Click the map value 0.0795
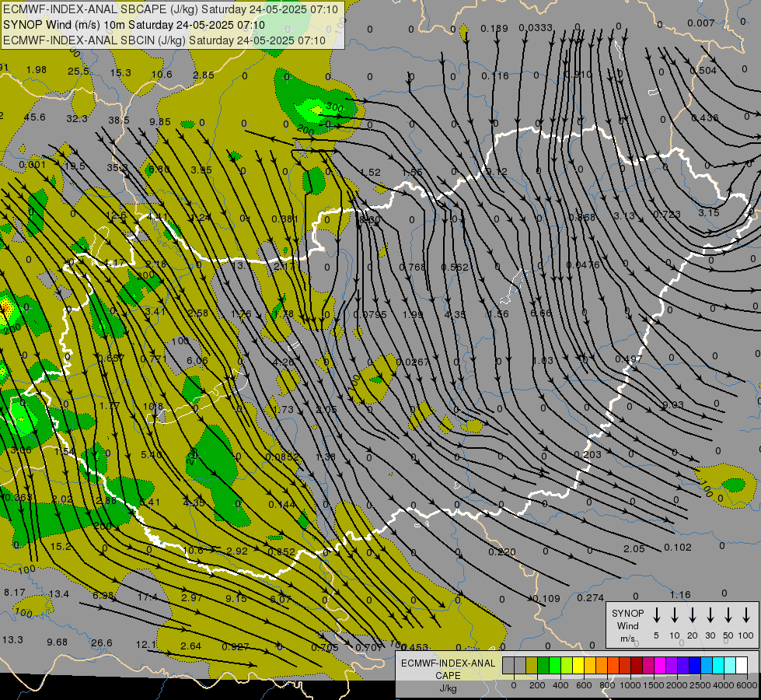The height and width of the screenshot is (700, 761). click(370, 315)
